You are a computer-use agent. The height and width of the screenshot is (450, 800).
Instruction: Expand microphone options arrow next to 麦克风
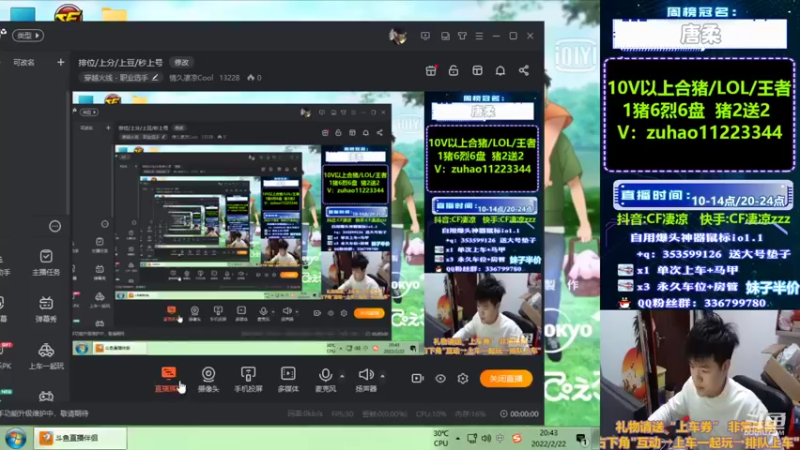click(342, 377)
